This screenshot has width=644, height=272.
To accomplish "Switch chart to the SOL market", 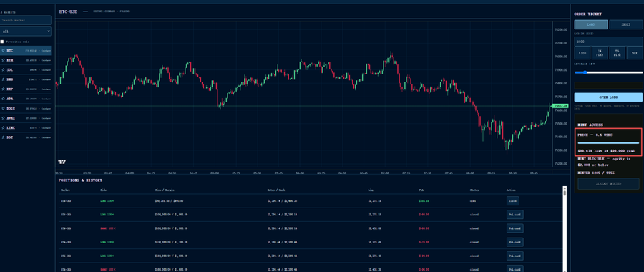I will point(26,70).
